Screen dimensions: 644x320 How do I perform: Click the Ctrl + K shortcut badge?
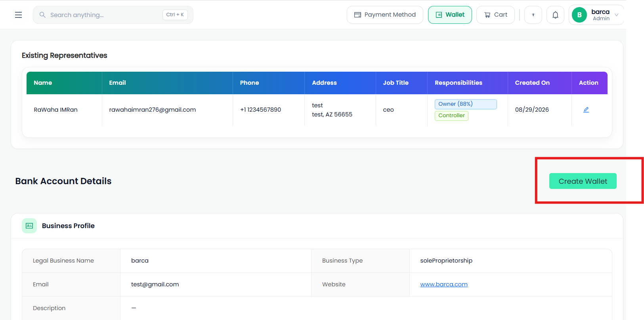[175, 15]
